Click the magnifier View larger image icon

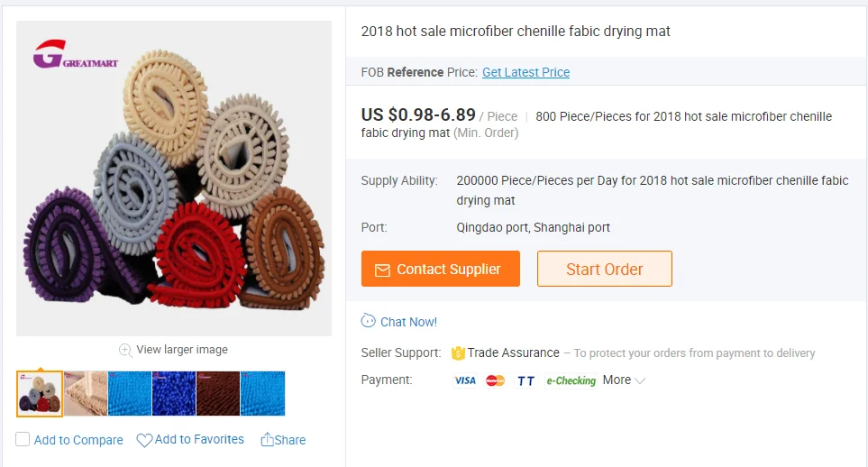pyautogui.click(x=125, y=350)
